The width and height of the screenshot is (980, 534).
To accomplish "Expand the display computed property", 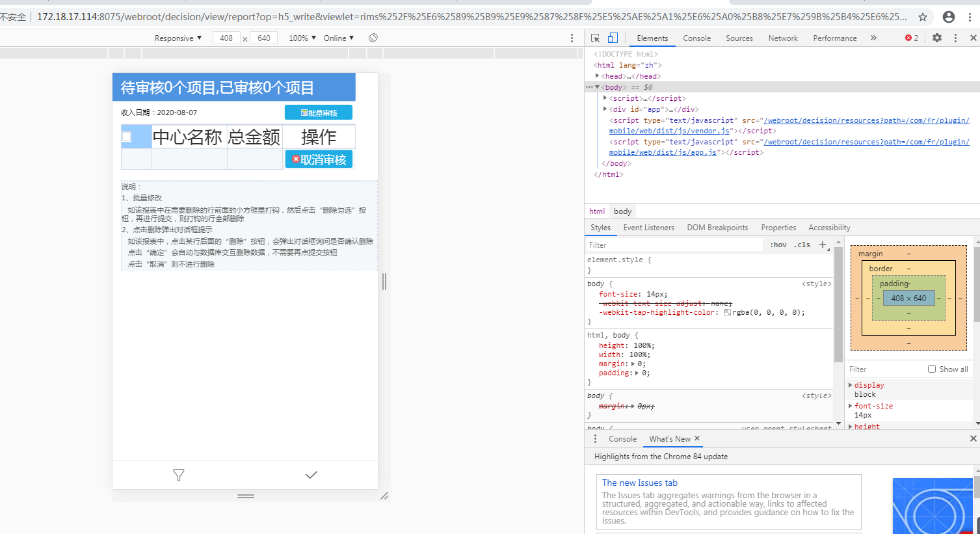I will coord(851,385).
